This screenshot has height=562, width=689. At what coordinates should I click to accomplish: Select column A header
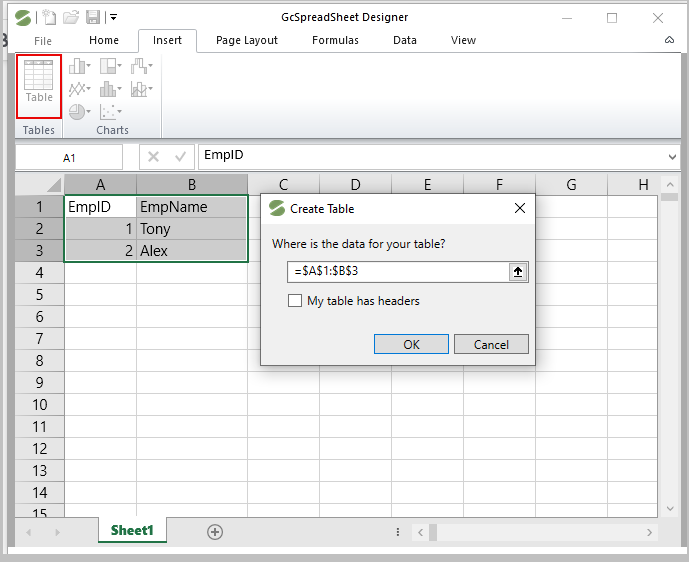[x=100, y=185]
